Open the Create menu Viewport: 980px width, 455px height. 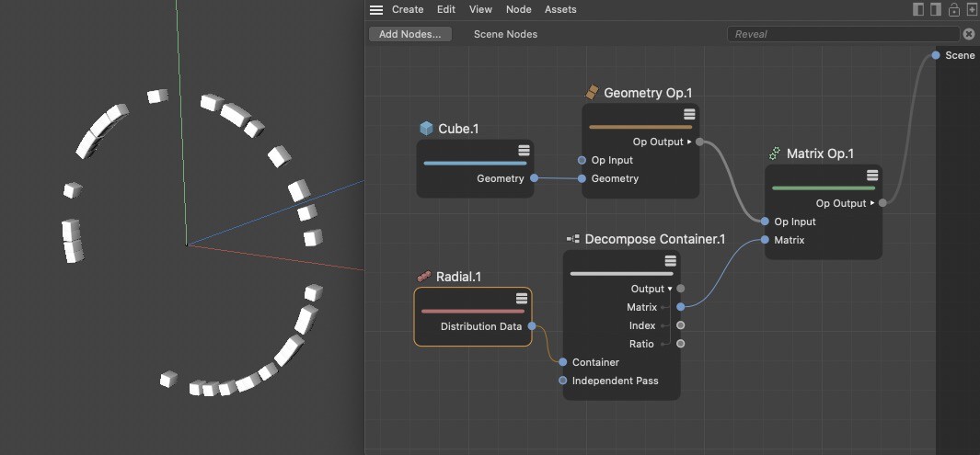pyautogui.click(x=408, y=9)
